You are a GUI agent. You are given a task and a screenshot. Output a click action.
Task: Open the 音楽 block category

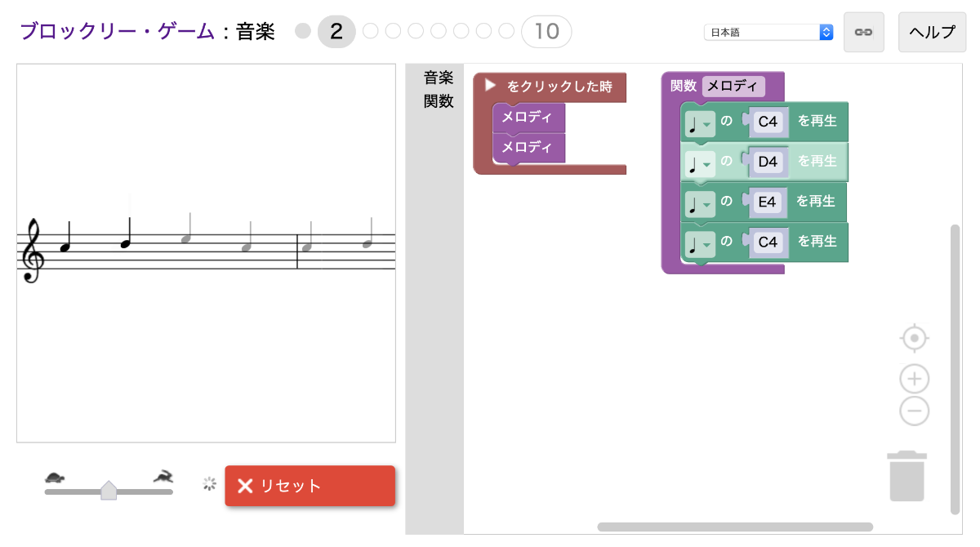click(438, 78)
